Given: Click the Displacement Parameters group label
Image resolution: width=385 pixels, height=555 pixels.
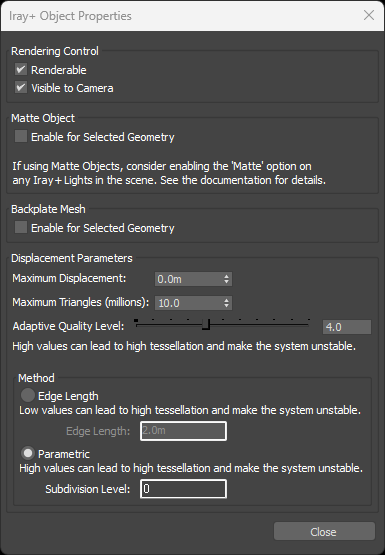Looking at the screenshot, I should pyautogui.click(x=72, y=258).
